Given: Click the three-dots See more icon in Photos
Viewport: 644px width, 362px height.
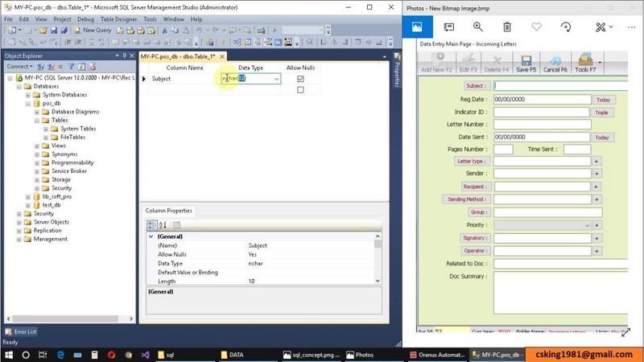Looking at the screenshot, I should click(x=632, y=27).
